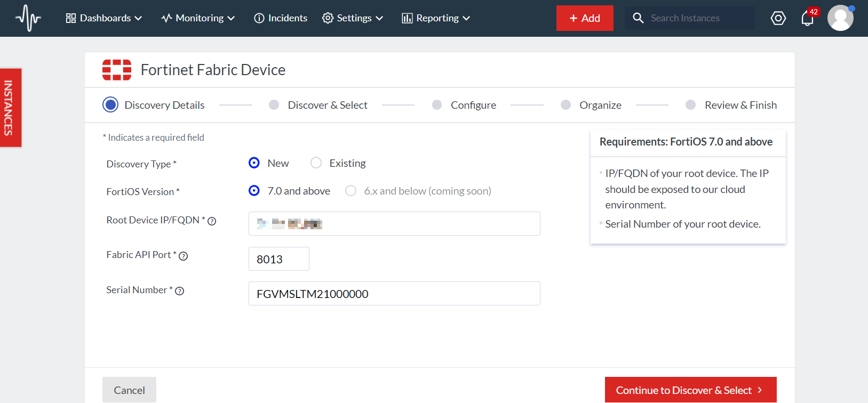The width and height of the screenshot is (868, 403).
Task: Open the notifications bell icon
Action: click(x=807, y=19)
